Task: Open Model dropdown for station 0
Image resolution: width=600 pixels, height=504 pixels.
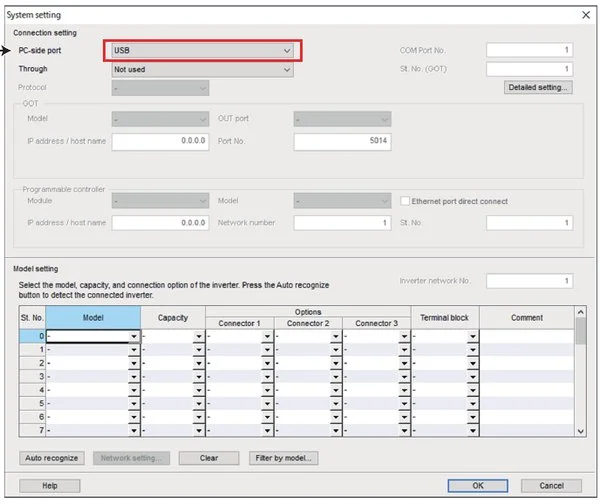Action: (x=134, y=336)
